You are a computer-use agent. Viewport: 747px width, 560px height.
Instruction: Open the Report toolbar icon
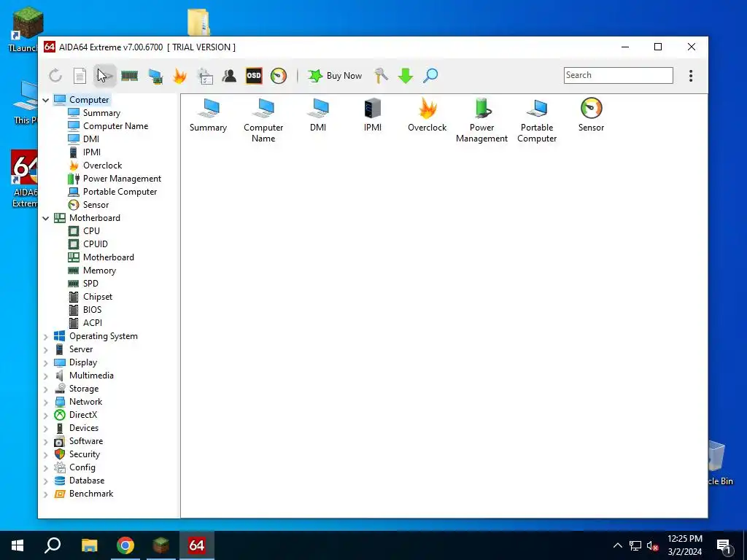(x=80, y=75)
